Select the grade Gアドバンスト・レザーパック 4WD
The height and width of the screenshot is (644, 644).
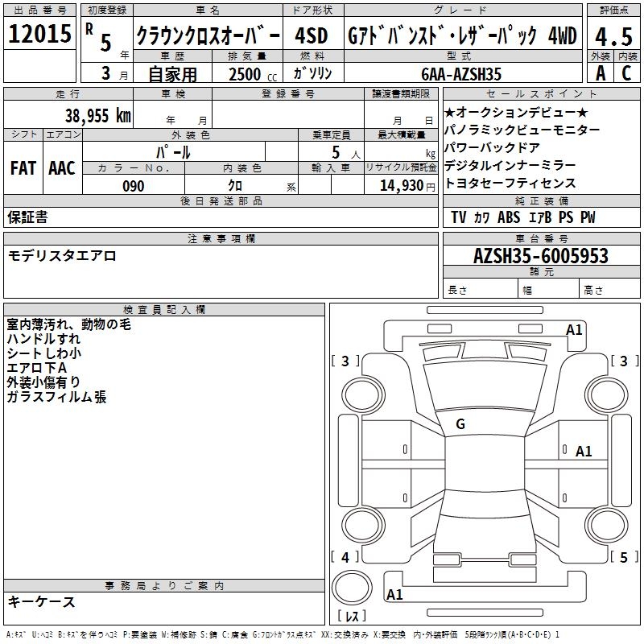click(x=462, y=35)
